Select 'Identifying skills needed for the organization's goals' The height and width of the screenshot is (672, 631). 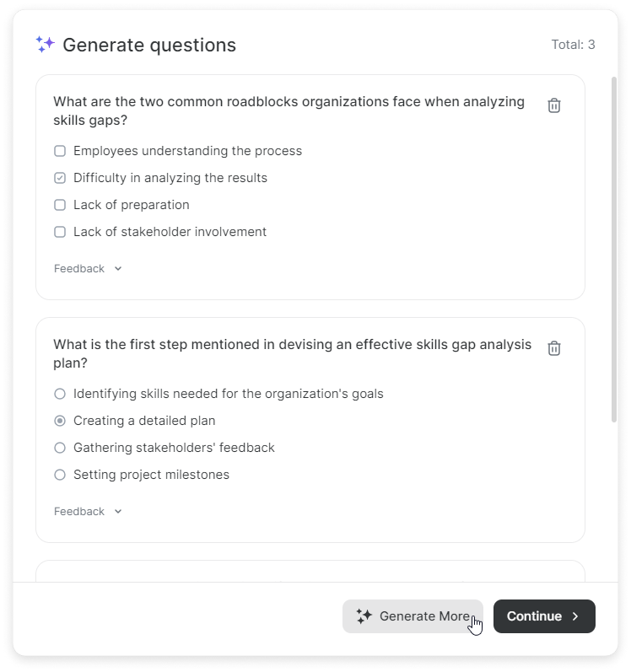click(60, 394)
